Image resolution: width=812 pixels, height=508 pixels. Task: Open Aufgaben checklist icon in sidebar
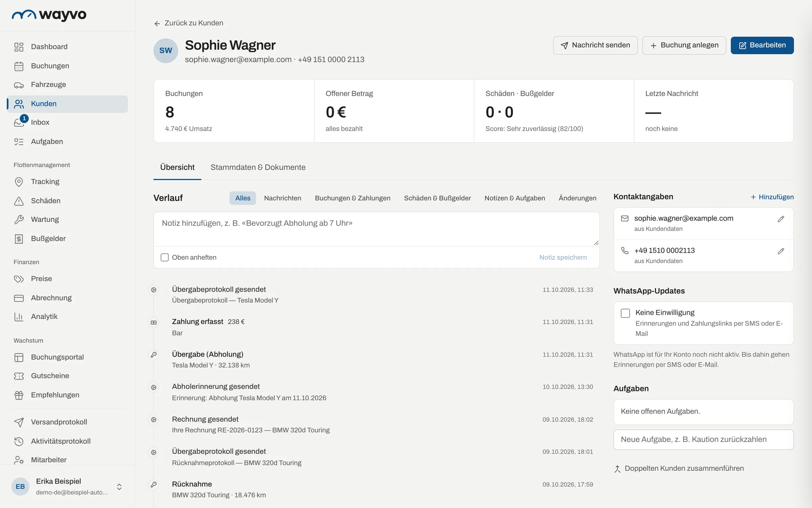pos(19,142)
